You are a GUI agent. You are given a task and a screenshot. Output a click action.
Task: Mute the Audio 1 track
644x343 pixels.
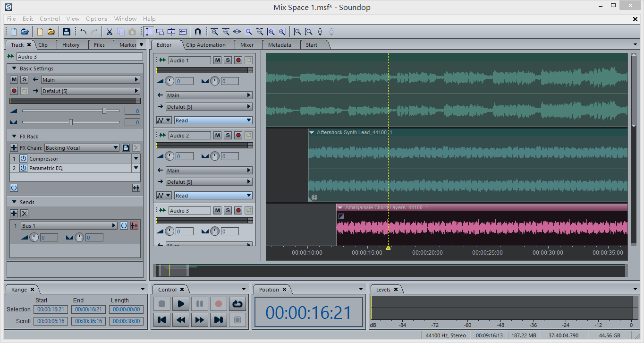click(217, 60)
